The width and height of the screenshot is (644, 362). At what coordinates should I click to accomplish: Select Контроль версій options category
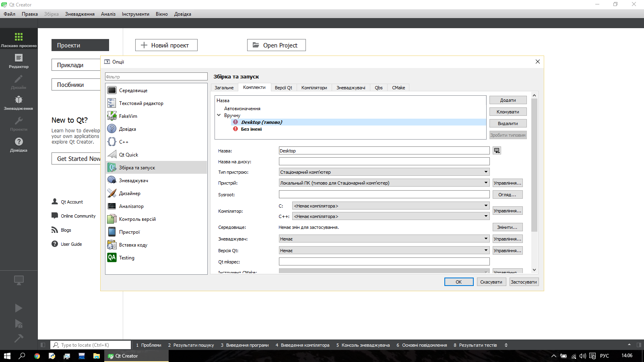coord(137,219)
